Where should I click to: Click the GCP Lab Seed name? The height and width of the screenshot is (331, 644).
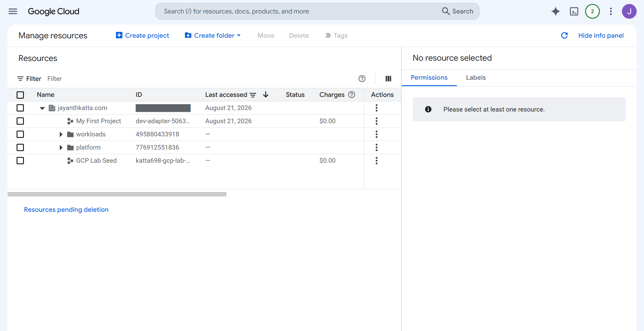coord(96,161)
